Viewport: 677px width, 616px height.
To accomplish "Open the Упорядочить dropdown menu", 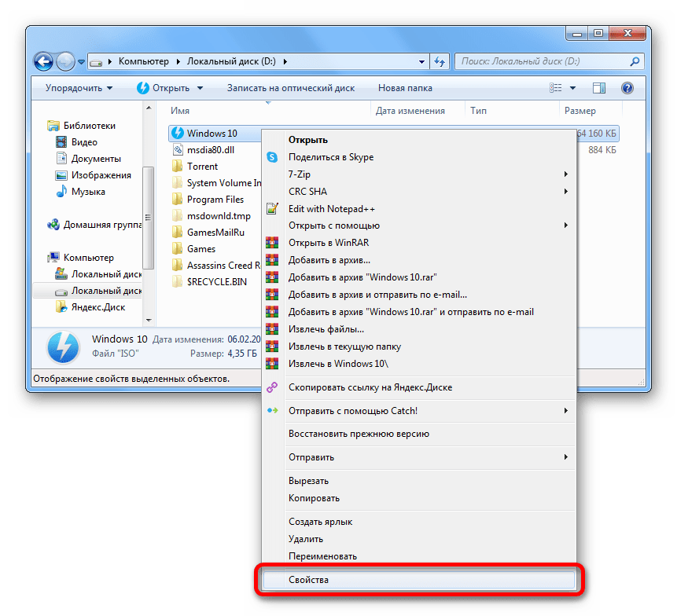I will [79, 88].
